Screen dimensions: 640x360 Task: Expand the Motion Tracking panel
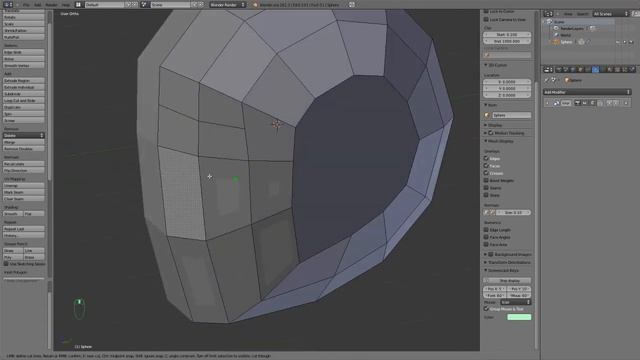486,133
